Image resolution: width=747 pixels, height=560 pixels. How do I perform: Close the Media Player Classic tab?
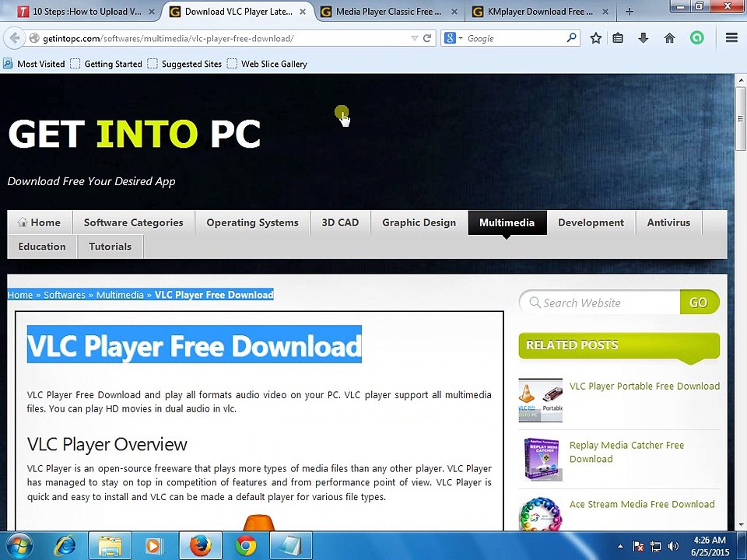(454, 12)
